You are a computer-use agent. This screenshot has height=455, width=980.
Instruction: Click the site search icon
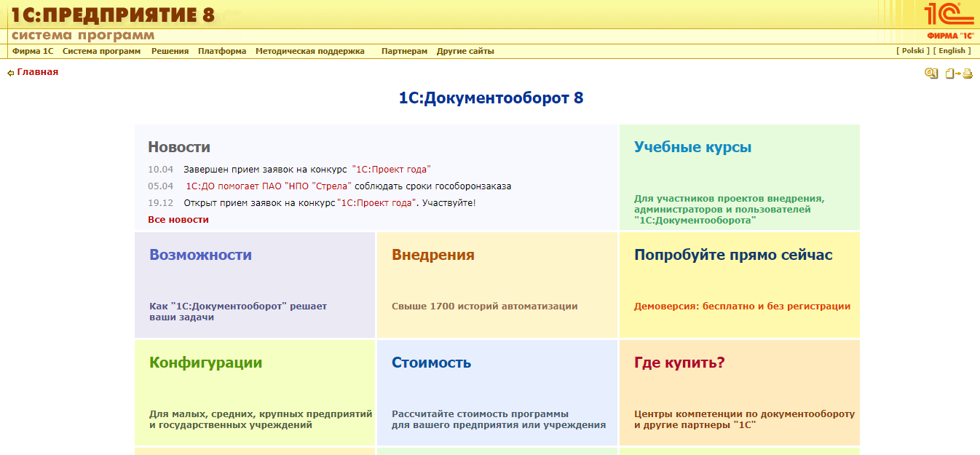click(x=930, y=74)
